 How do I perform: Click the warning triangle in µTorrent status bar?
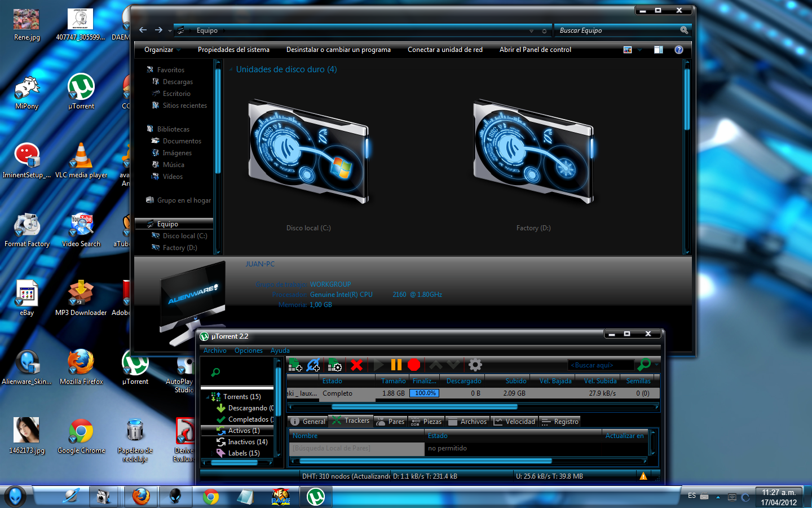coord(642,476)
